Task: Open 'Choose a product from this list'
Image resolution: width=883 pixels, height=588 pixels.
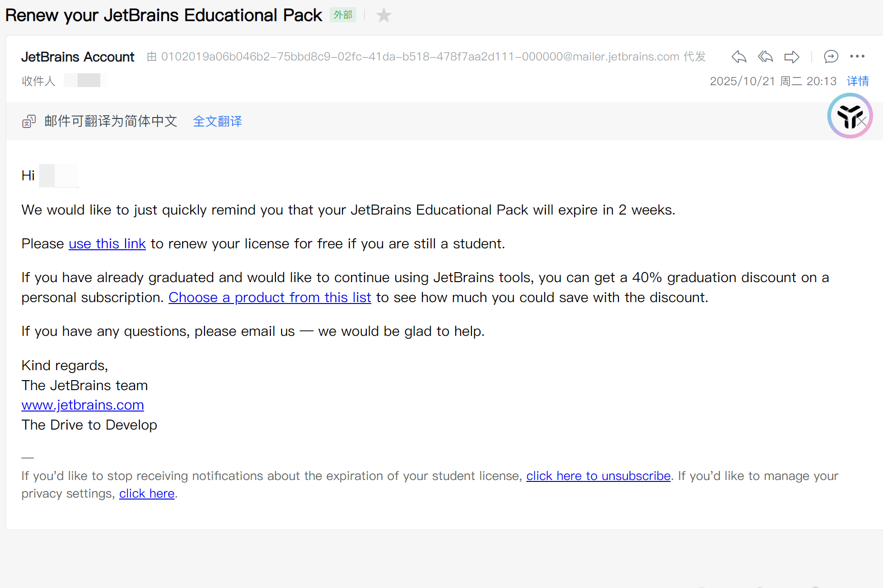Action: [269, 297]
